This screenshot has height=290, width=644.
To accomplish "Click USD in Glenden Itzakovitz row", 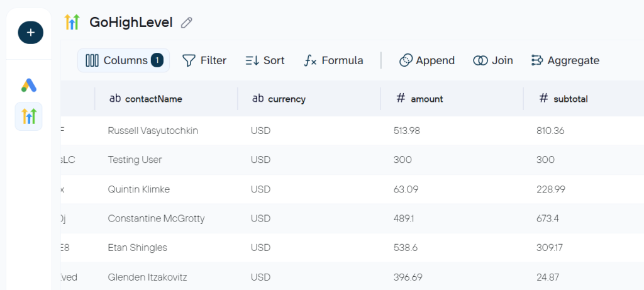I will (261, 277).
